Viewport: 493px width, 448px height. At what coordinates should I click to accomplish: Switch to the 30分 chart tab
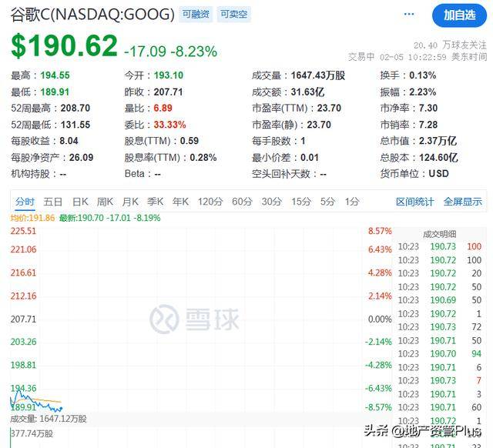(x=271, y=202)
